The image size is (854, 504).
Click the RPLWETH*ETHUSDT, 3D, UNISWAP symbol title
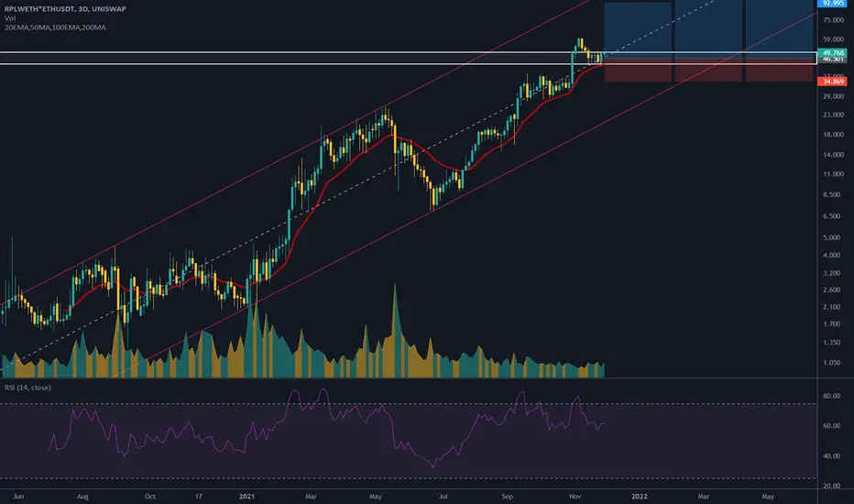click(x=65, y=9)
